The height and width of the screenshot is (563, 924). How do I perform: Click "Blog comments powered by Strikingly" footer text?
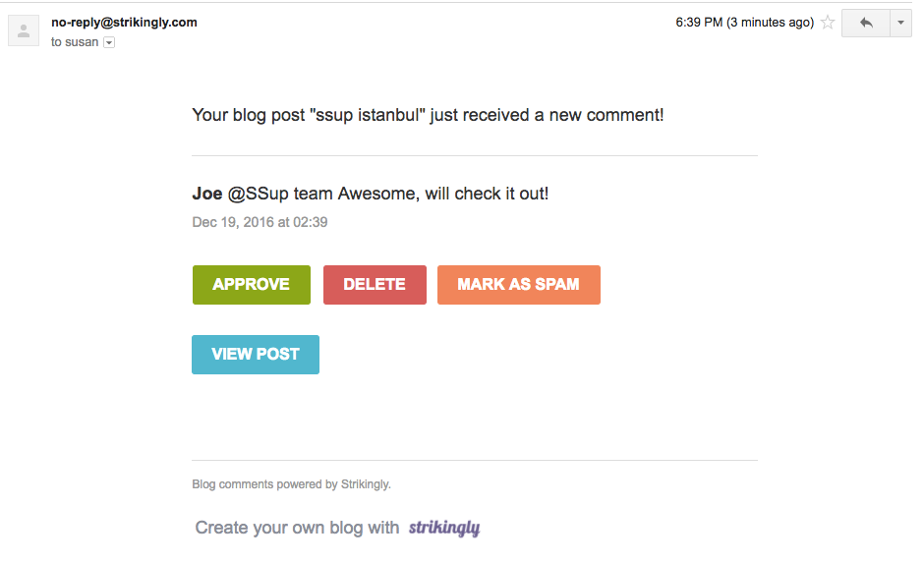[291, 484]
